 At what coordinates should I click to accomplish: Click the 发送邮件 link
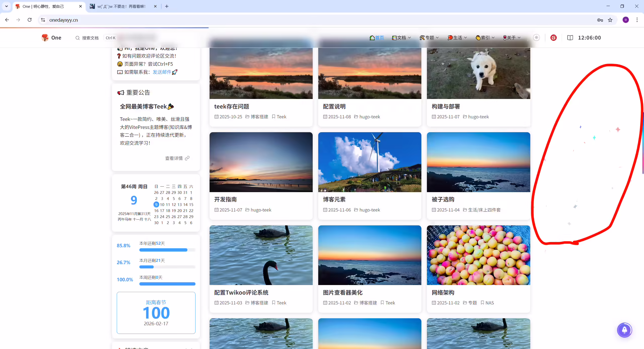[162, 72]
